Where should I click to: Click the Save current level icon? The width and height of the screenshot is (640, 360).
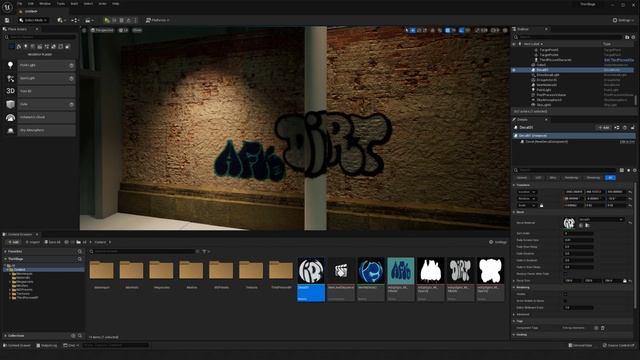point(7,20)
